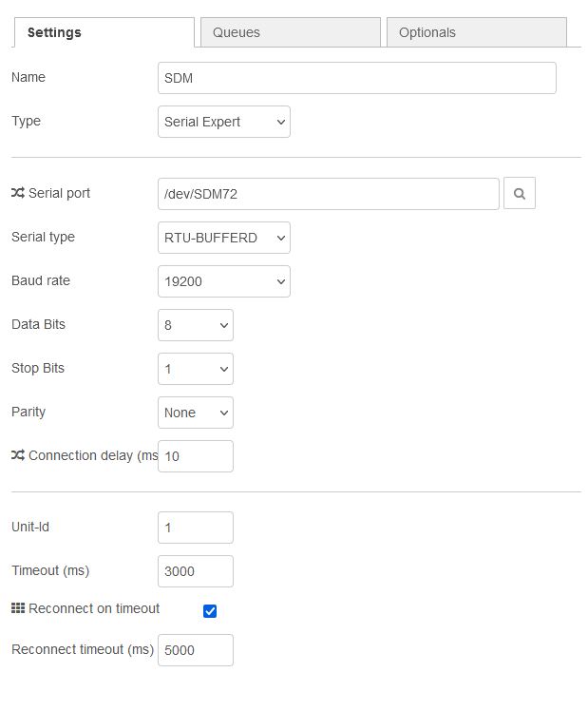Open the Baud rate 19200 dropdown
This screenshot has height=711, width=588.
[224, 281]
